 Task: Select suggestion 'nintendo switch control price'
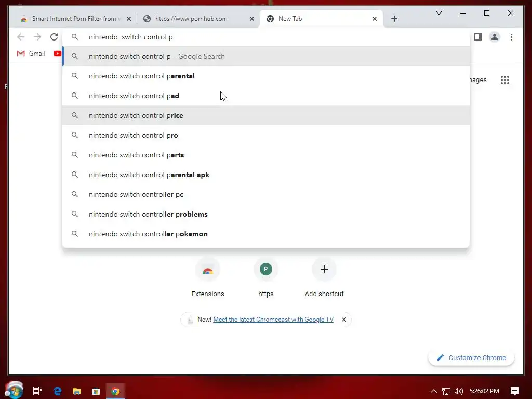tap(266, 115)
